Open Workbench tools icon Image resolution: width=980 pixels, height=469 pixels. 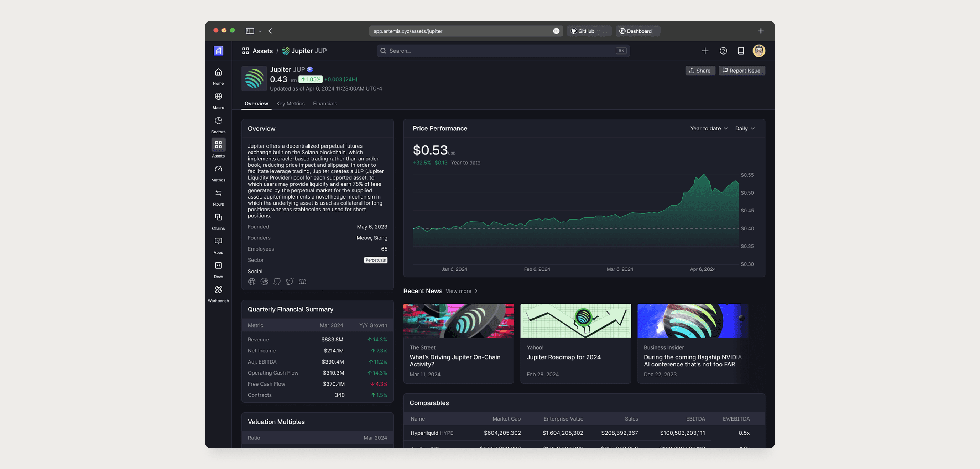218,290
